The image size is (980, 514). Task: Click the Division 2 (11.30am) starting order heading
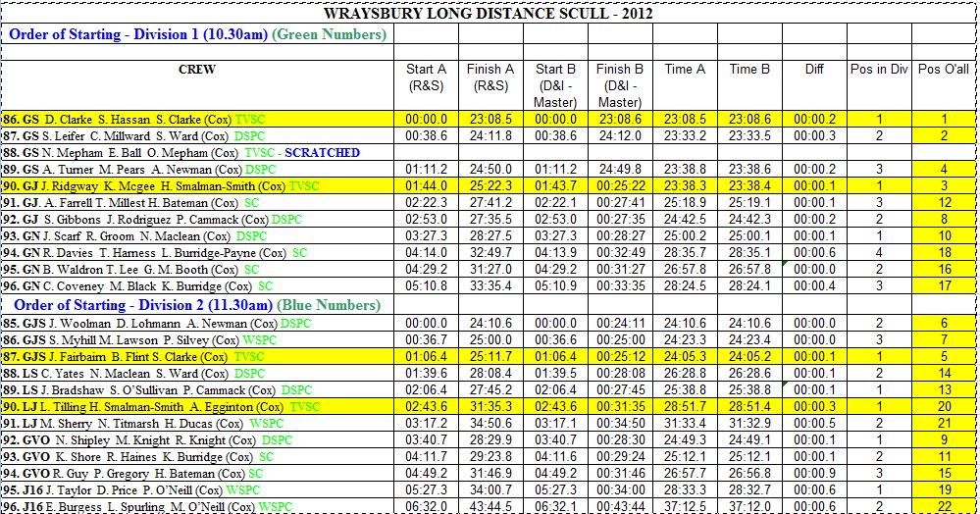pos(194,305)
